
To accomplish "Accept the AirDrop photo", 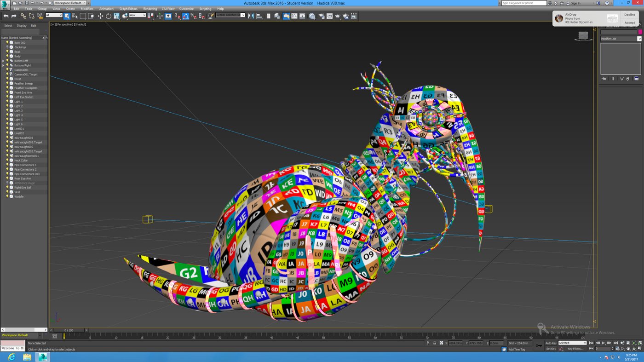I will [630, 23].
